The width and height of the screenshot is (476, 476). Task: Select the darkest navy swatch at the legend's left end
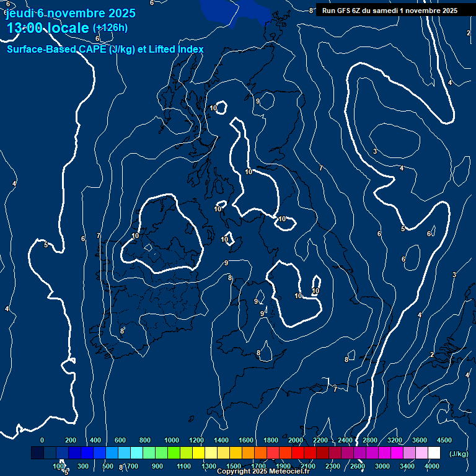click(38, 452)
